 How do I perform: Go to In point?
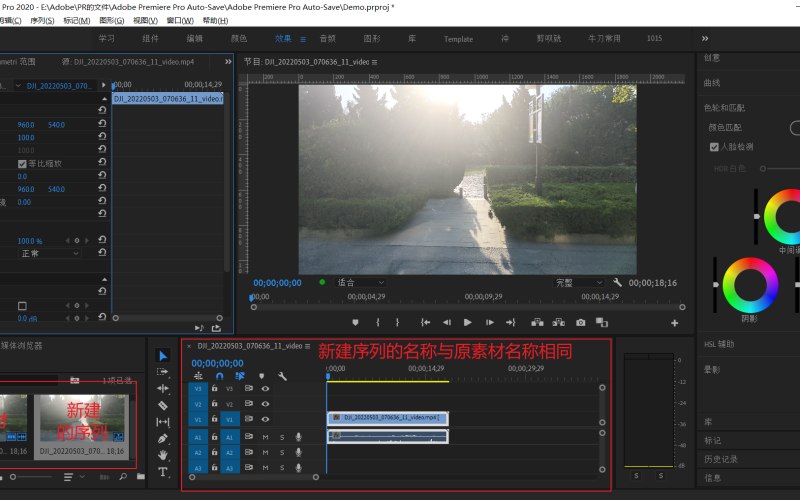coord(425,322)
